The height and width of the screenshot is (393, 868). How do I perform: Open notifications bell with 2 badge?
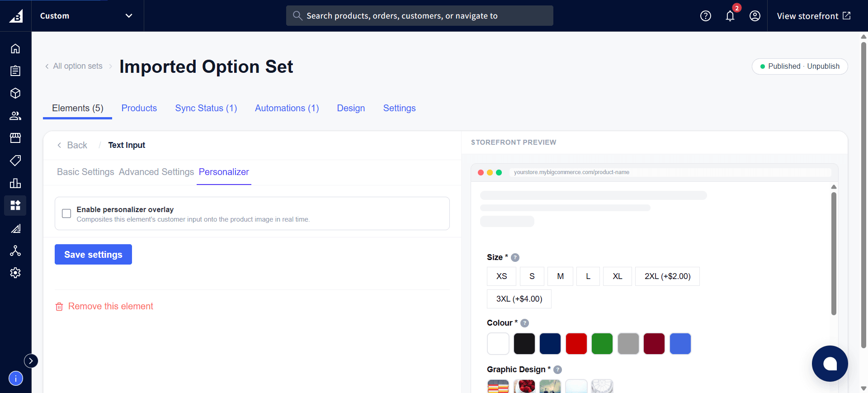click(731, 16)
